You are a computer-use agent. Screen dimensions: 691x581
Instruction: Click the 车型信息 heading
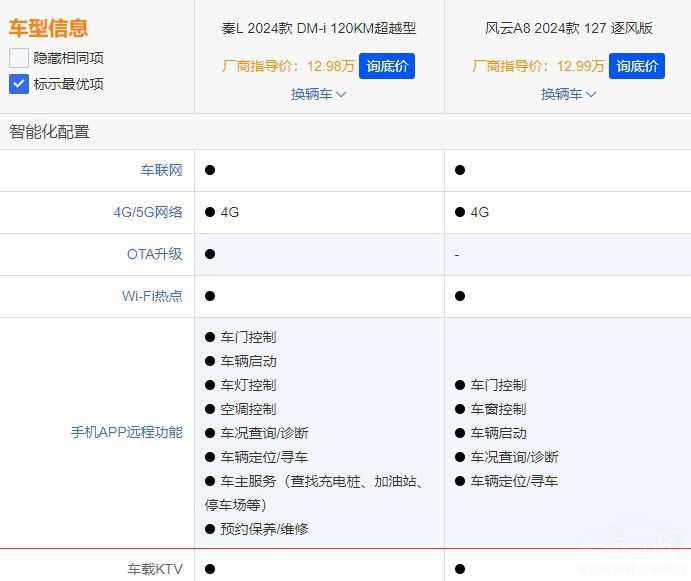coord(48,28)
